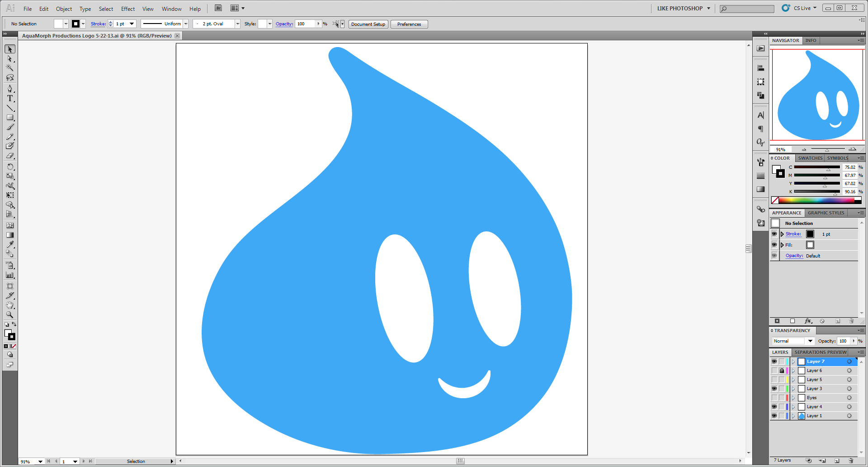Switch to the Swatches tab

click(810, 158)
